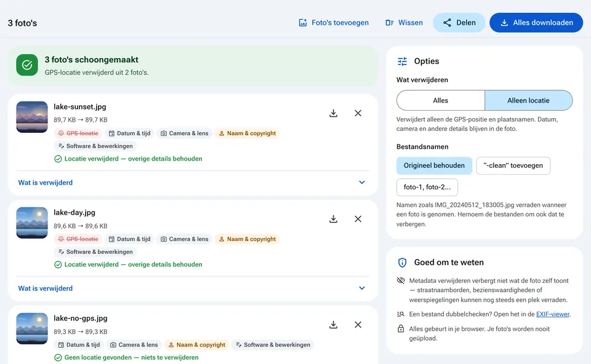Click Geen locatie gevonden status text
The height and width of the screenshot is (364, 591).
coord(132,358)
